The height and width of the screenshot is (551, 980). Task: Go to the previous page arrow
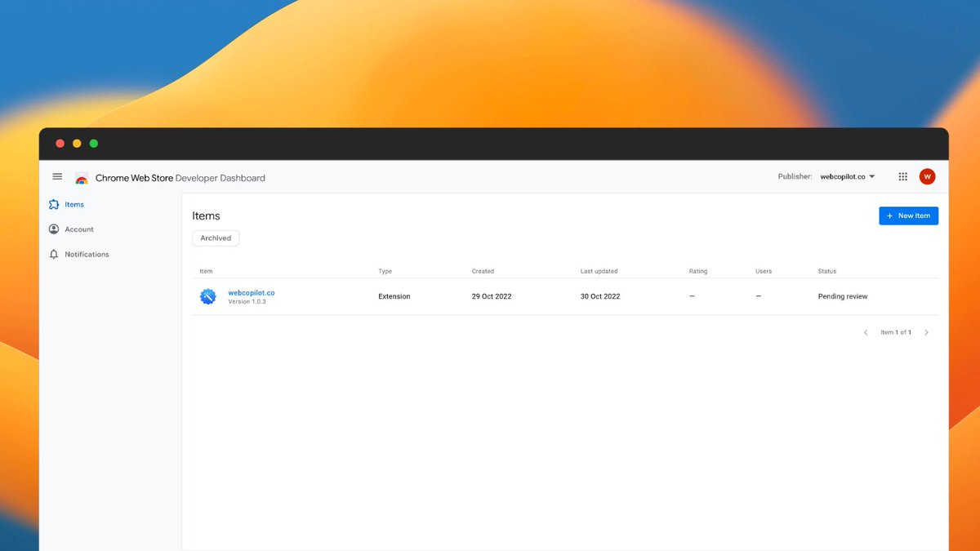(866, 332)
